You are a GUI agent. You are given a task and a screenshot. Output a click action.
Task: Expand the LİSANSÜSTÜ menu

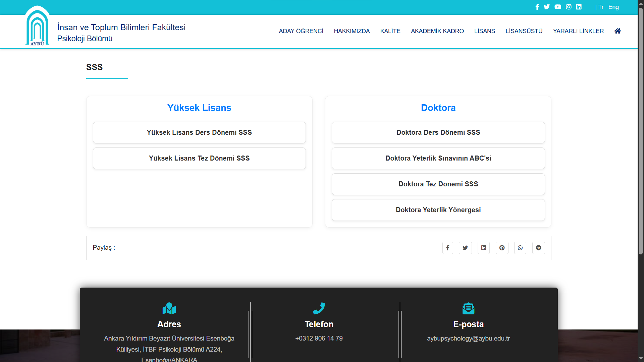pyautogui.click(x=524, y=31)
